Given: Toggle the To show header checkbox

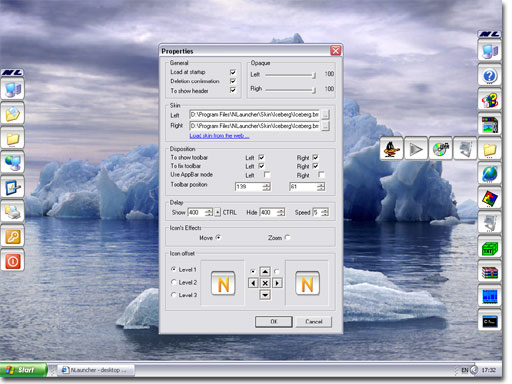Looking at the screenshot, I should point(233,90).
